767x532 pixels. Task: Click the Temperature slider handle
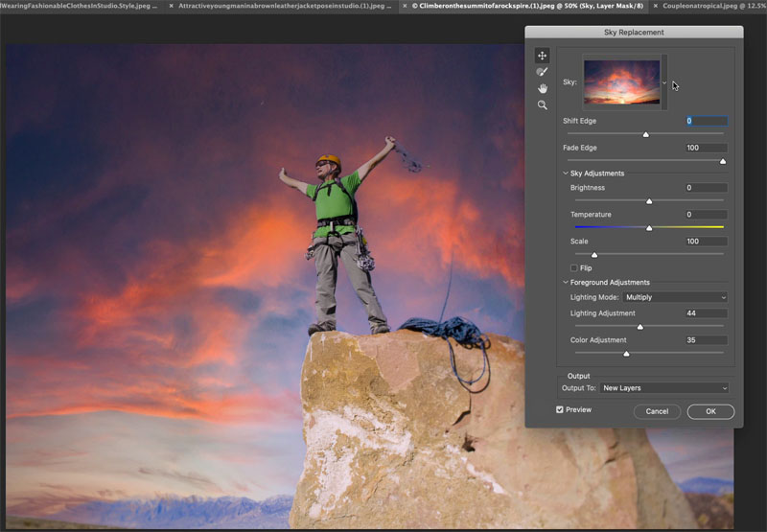point(649,228)
